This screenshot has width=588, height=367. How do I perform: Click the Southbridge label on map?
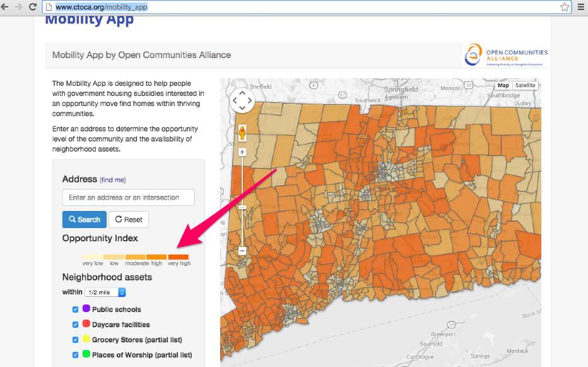click(x=503, y=95)
